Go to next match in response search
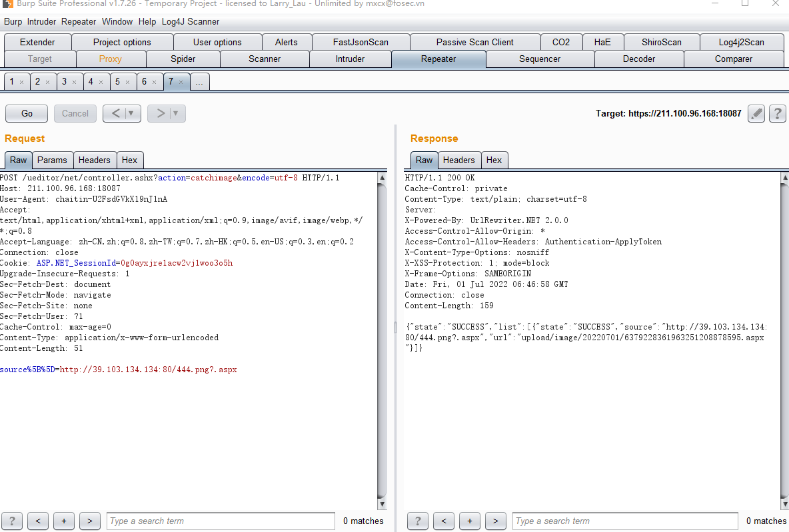This screenshot has width=789, height=532. (496, 521)
